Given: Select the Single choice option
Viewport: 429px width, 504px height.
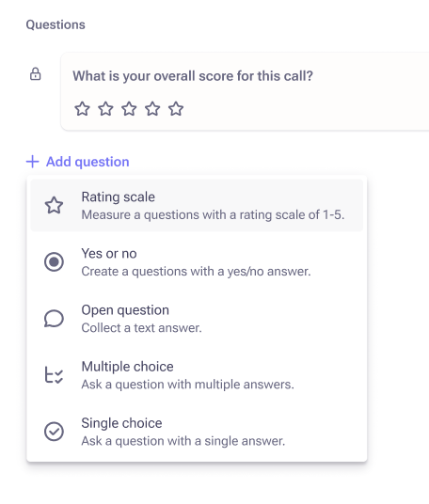Looking at the screenshot, I should click(x=197, y=432).
